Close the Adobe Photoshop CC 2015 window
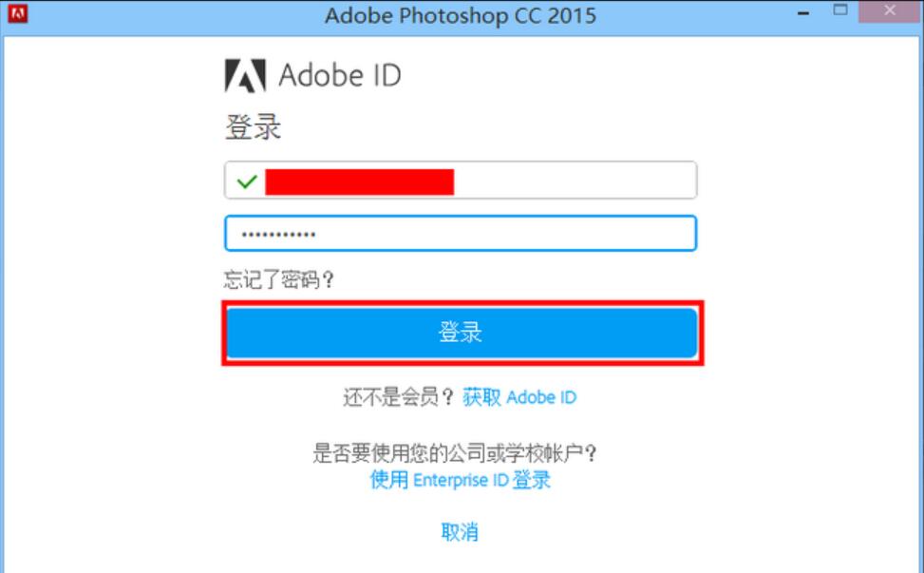The image size is (924, 573). pyautogui.click(x=890, y=11)
